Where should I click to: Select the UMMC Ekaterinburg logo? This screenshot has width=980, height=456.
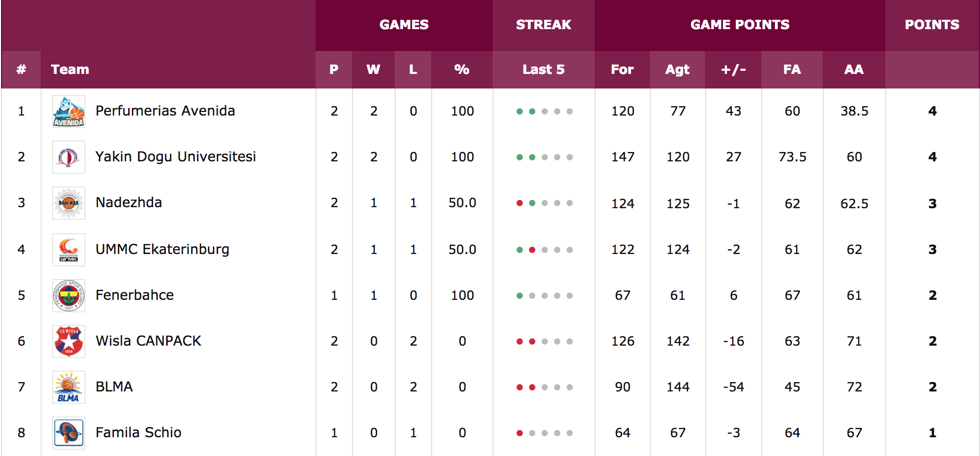tap(69, 250)
